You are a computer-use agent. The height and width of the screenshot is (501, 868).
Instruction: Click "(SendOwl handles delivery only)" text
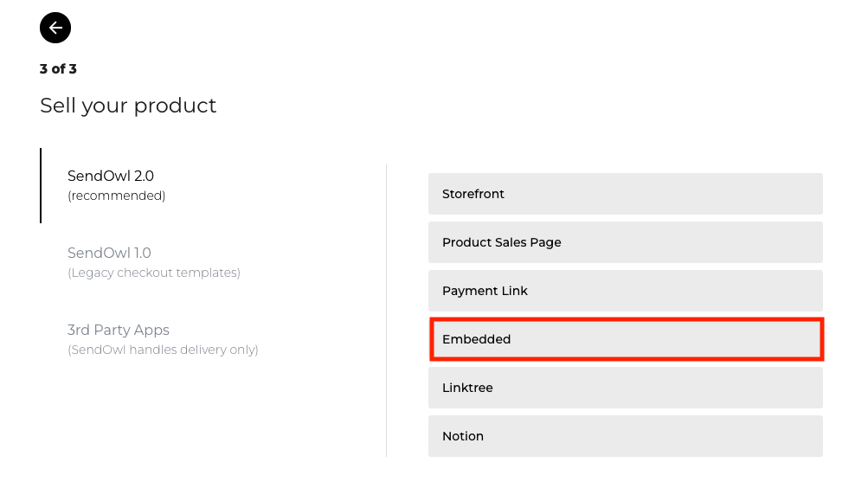(x=163, y=350)
